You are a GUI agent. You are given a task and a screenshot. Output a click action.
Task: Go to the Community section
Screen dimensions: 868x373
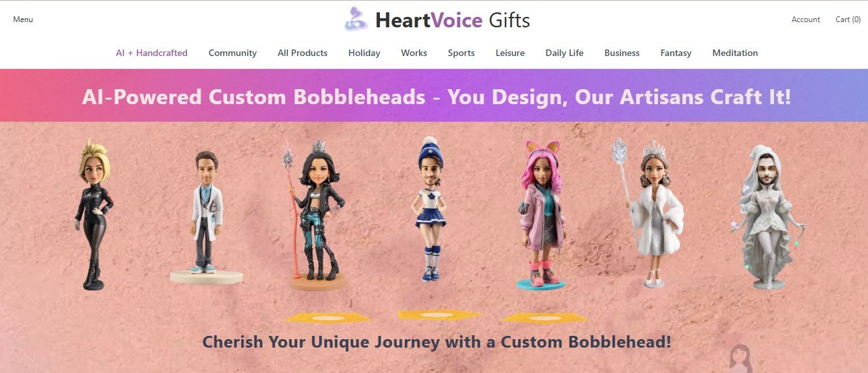pyautogui.click(x=233, y=53)
